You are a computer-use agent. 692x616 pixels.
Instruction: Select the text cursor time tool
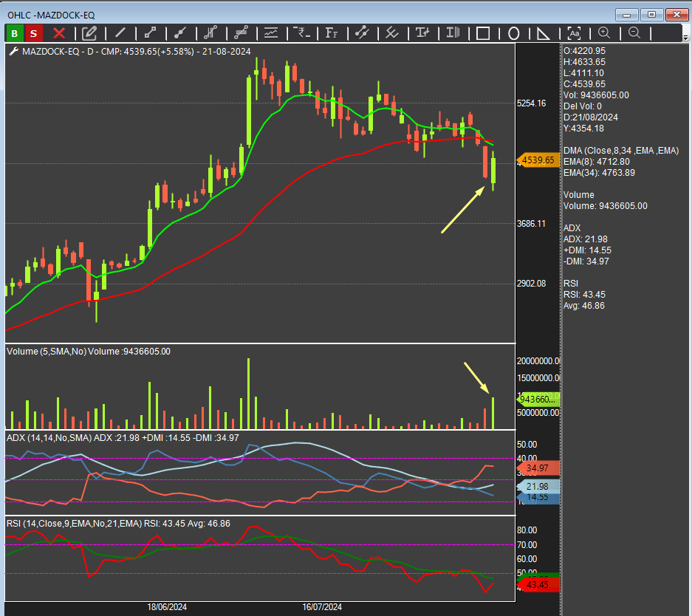point(422,33)
